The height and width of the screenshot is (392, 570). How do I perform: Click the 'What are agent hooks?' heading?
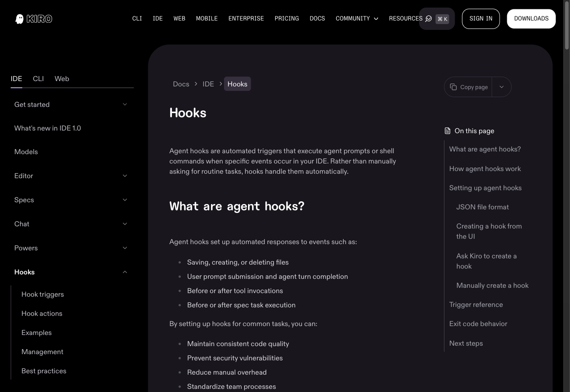pyautogui.click(x=237, y=206)
